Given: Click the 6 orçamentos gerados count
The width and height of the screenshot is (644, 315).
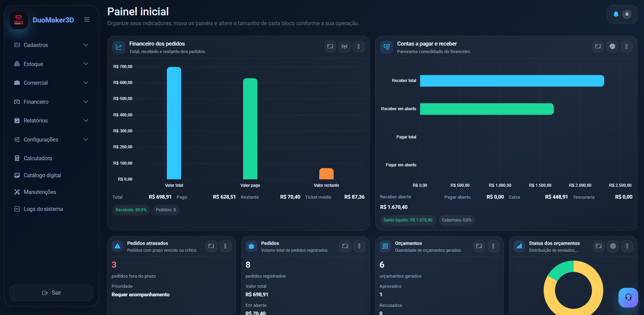Looking at the screenshot, I should tap(382, 265).
